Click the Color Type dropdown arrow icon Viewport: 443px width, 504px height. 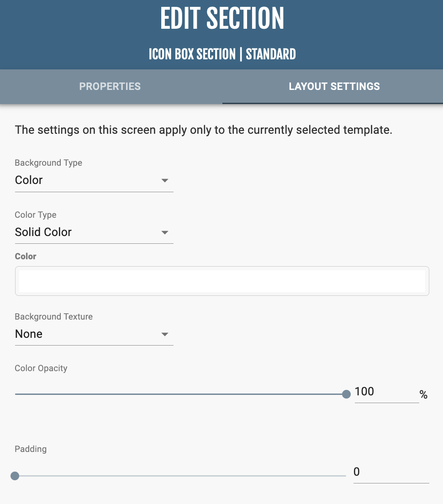coord(165,233)
